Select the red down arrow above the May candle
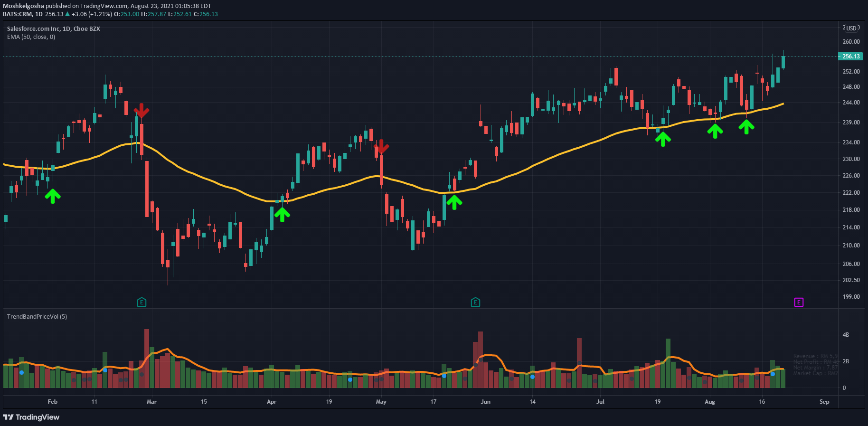 (x=381, y=147)
